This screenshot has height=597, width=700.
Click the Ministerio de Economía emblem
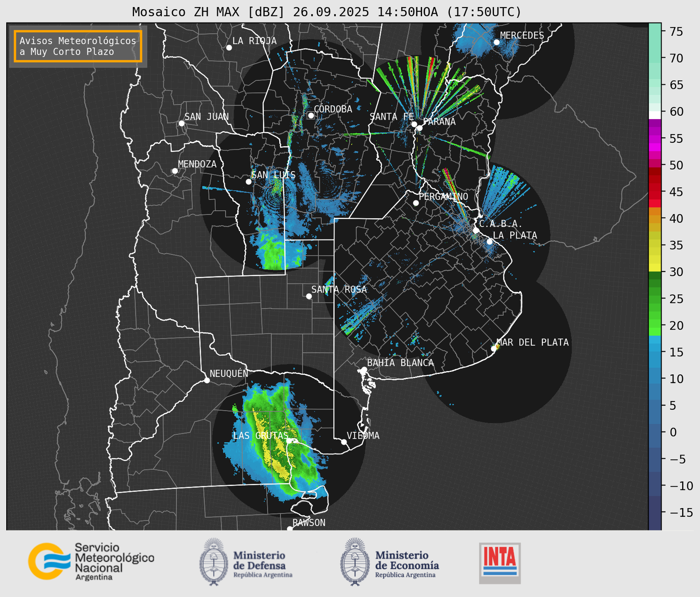(x=355, y=562)
